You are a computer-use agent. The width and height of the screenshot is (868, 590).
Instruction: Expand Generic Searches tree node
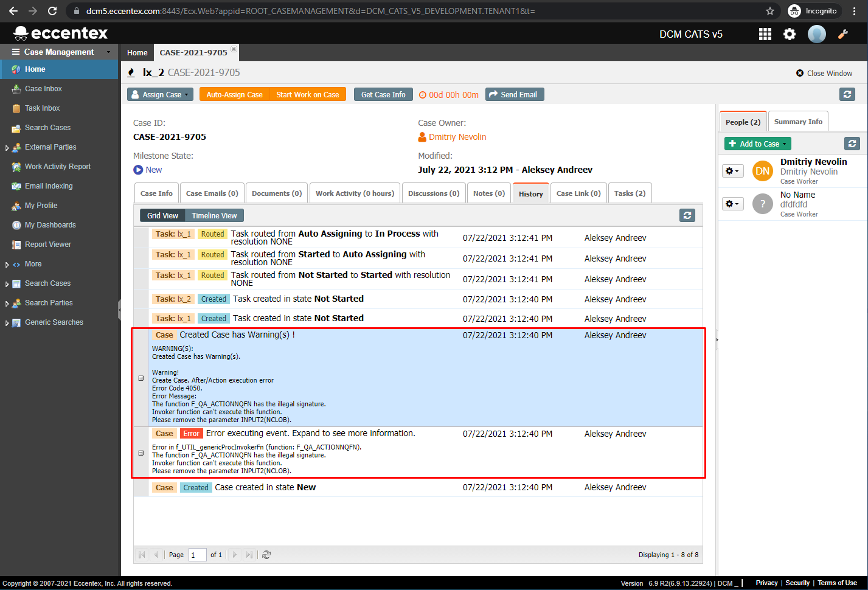(x=7, y=323)
